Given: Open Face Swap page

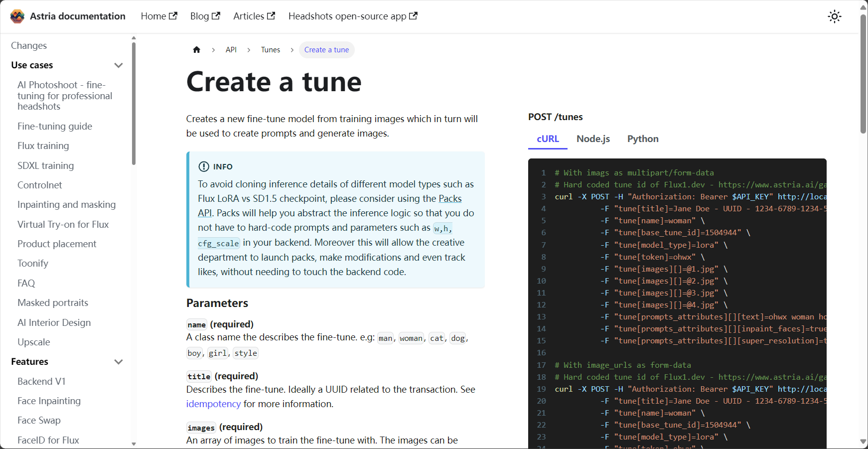Looking at the screenshot, I should (39, 420).
